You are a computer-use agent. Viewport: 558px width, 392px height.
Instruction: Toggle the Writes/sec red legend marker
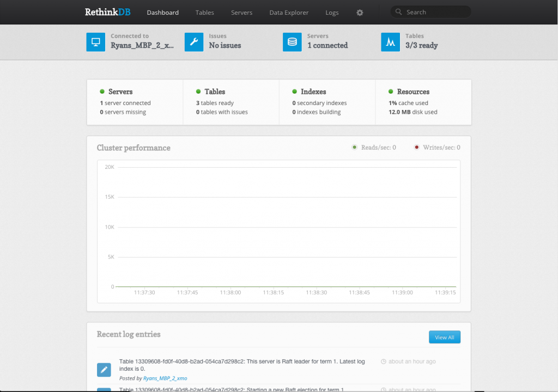[417, 147]
